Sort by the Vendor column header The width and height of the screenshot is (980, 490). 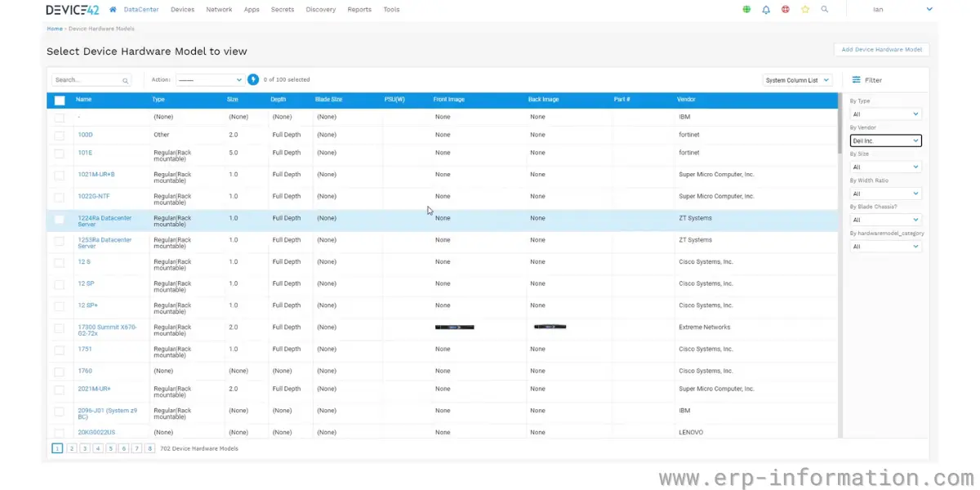pyautogui.click(x=686, y=100)
